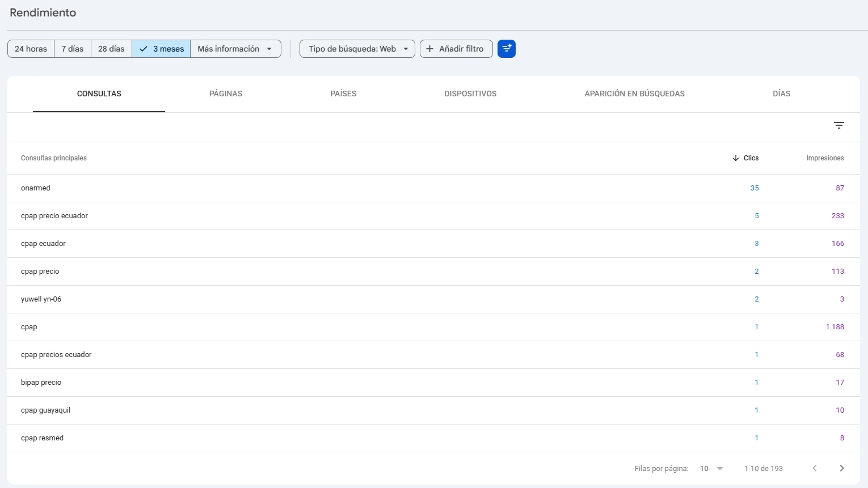
Task: Click the Rendimiento page heading
Action: pyautogui.click(x=43, y=12)
